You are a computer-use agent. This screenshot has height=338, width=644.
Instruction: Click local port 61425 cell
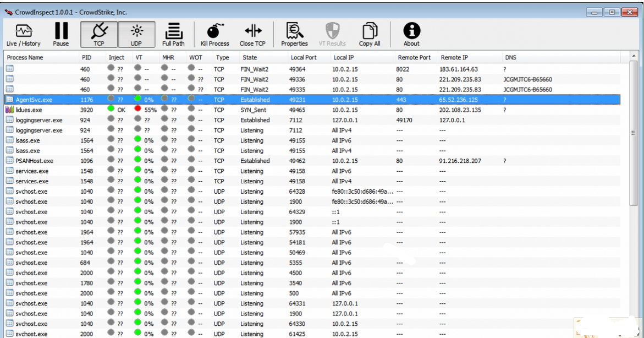(x=298, y=334)
